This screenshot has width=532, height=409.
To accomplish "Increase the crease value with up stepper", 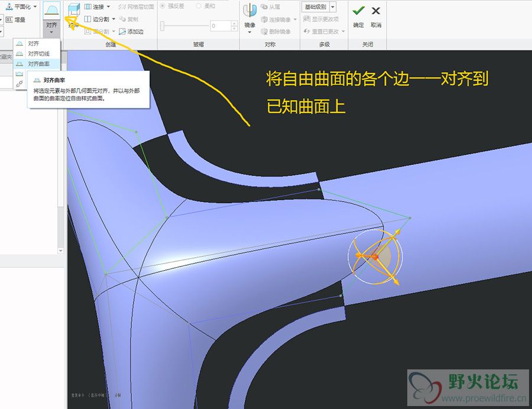I will point(234,24).
